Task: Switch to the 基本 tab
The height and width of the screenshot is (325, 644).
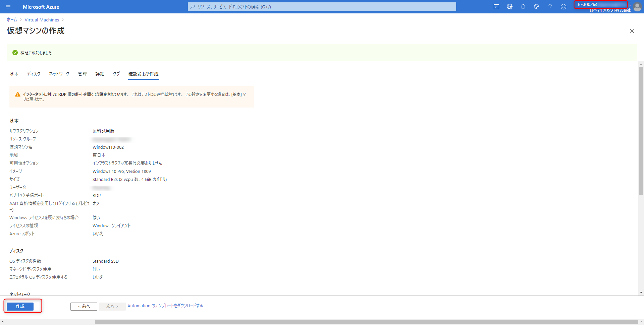Action: tap(14, 74)
